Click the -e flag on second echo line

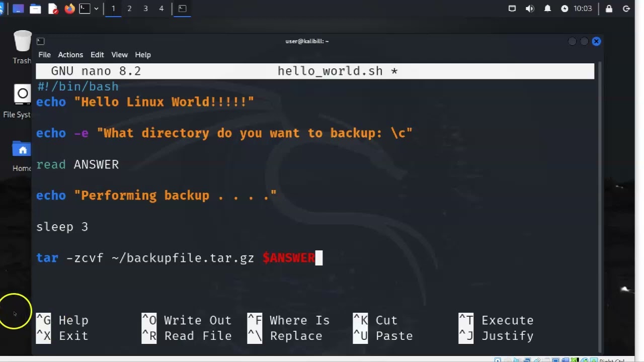[x=81, y=133]
